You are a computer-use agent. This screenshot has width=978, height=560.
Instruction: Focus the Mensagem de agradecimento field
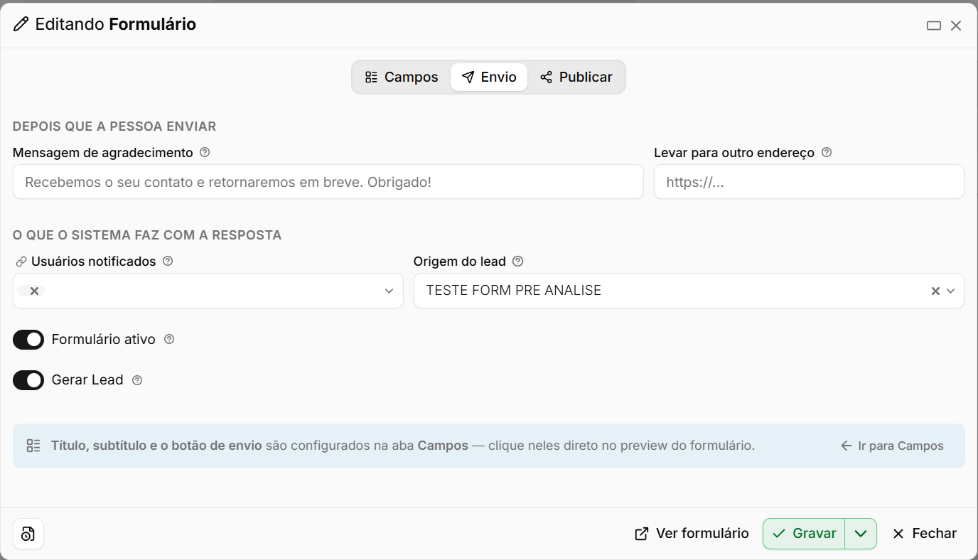point(328,182)
